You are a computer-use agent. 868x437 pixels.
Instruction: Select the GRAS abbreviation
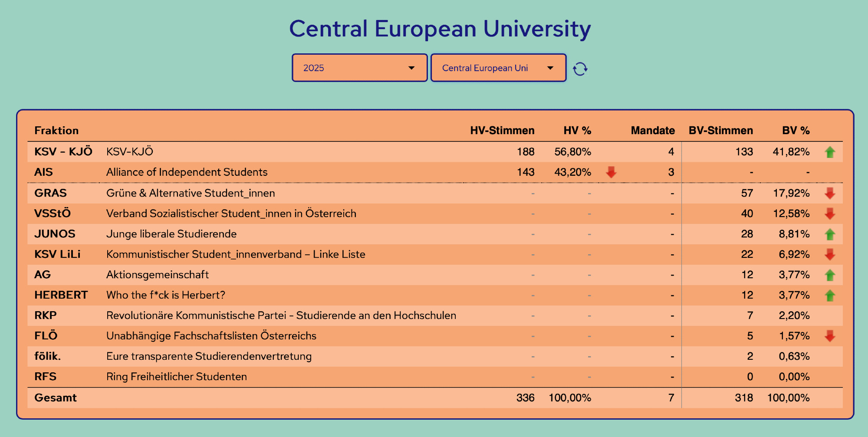point(50,193)
